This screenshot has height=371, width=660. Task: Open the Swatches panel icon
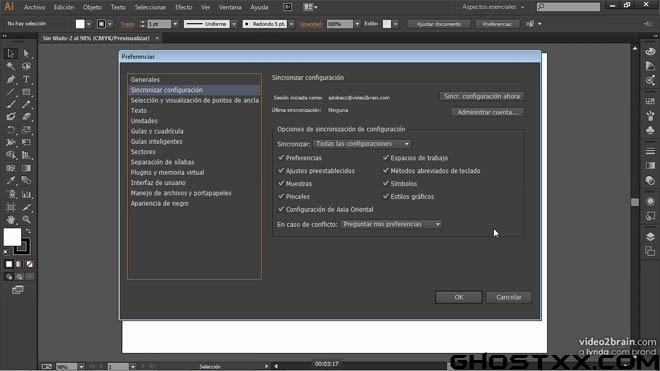point(650,101)
